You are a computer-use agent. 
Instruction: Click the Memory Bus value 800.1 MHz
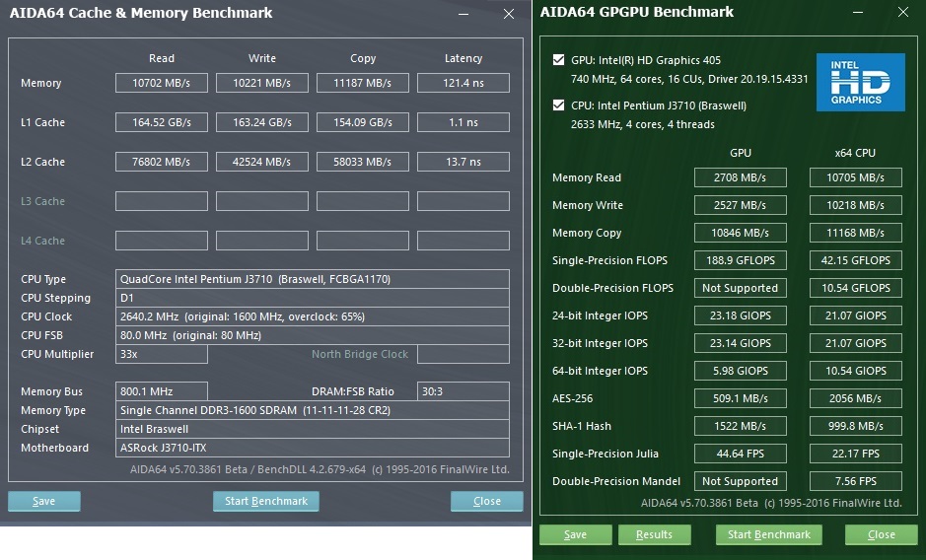tap(161, 391)
